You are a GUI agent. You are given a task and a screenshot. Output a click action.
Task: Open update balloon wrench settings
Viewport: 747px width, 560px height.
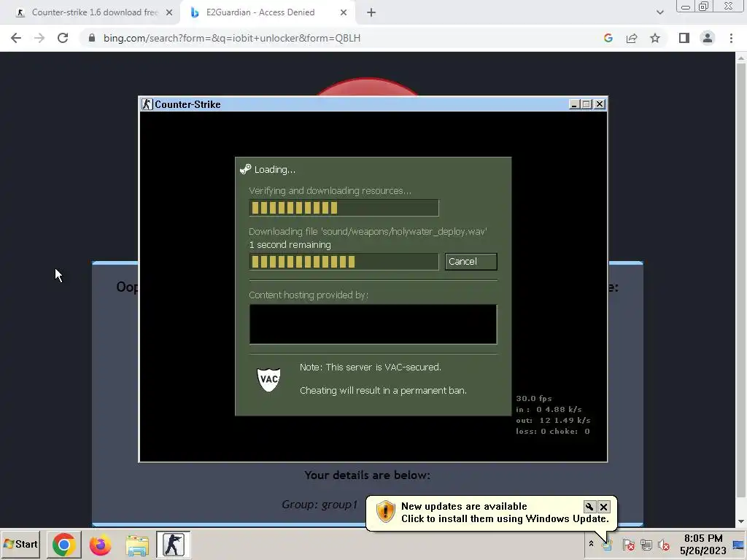point(589,507)
